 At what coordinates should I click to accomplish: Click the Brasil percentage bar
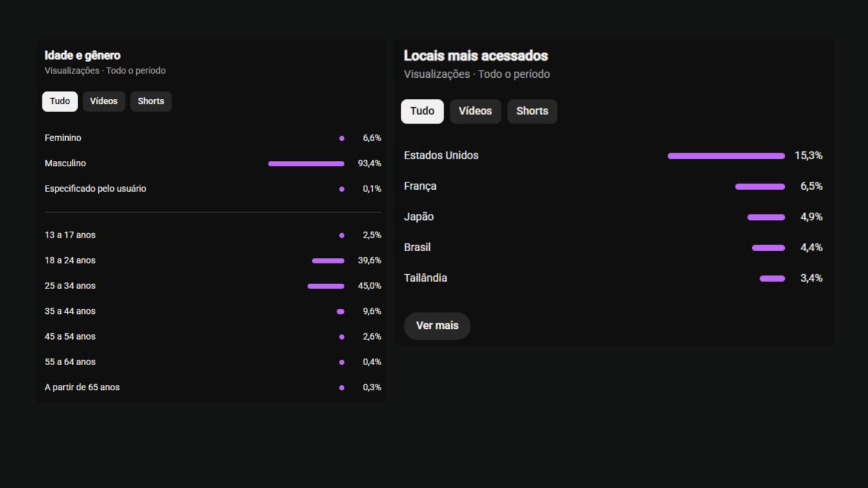769,248
